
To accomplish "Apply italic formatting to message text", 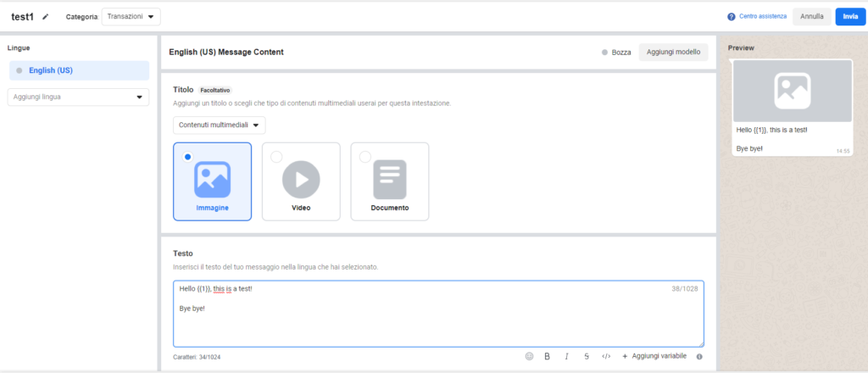I will tap(566, 356).
